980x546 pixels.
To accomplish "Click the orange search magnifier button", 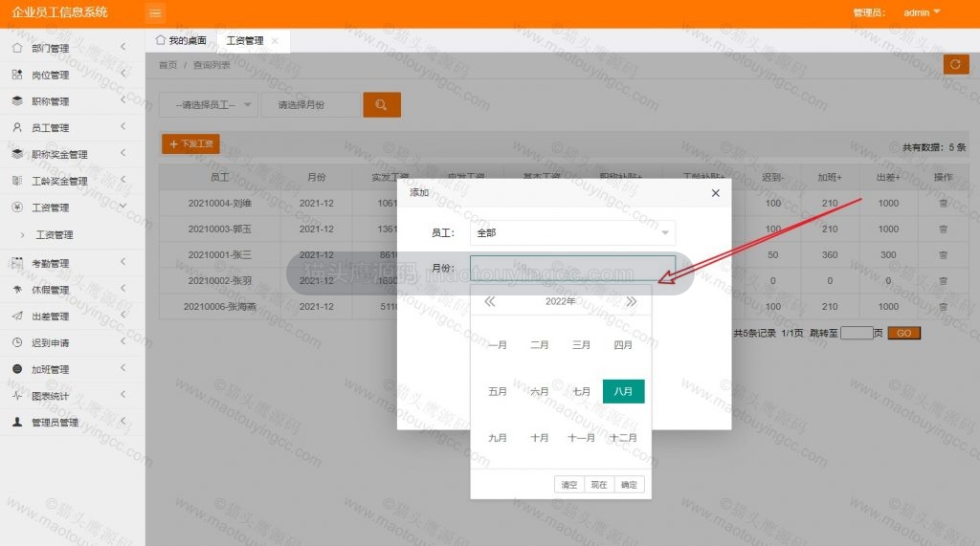I will click(381, 105).
